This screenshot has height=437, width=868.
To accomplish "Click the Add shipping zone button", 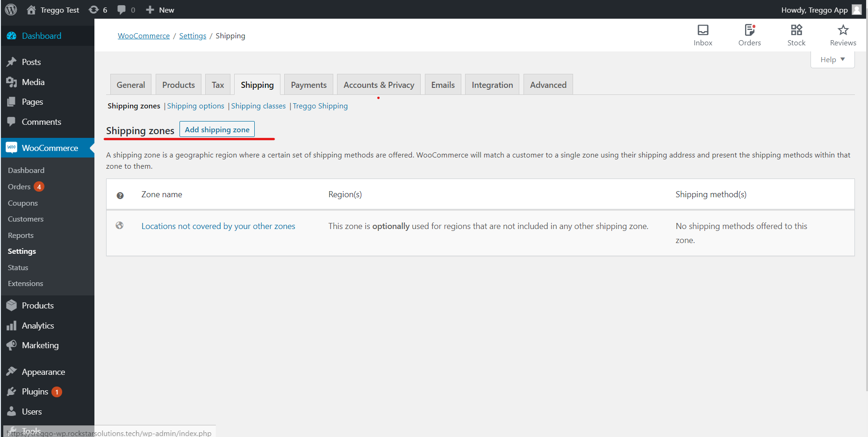I will [217, 129].
